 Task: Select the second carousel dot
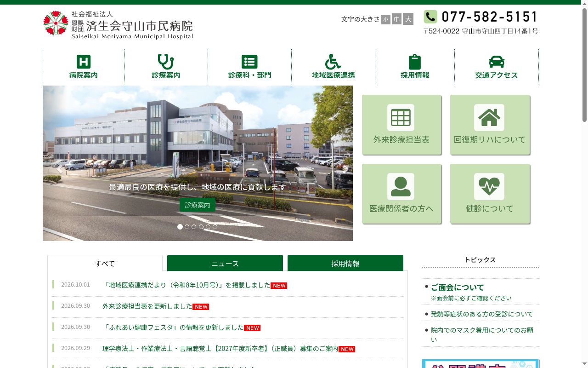[x=187, y=227]
